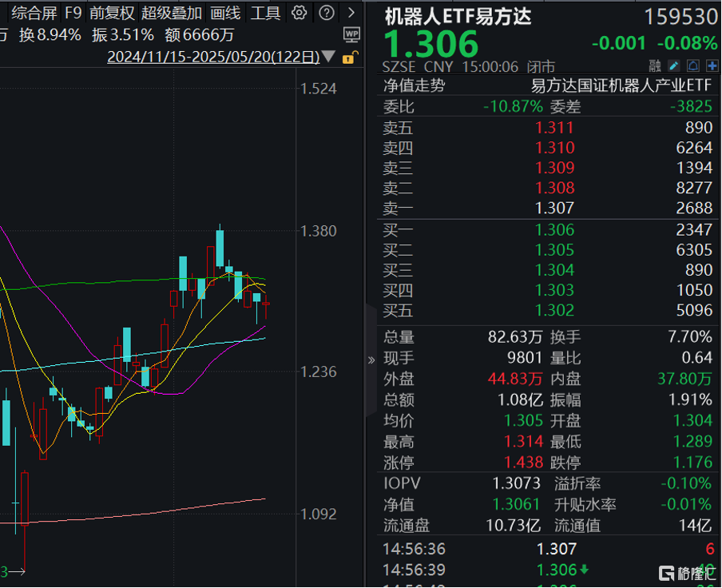Viewport: 722px width, 588px height.
Task: Select the 买二 bid price in the order book
Action: [554, 250]
